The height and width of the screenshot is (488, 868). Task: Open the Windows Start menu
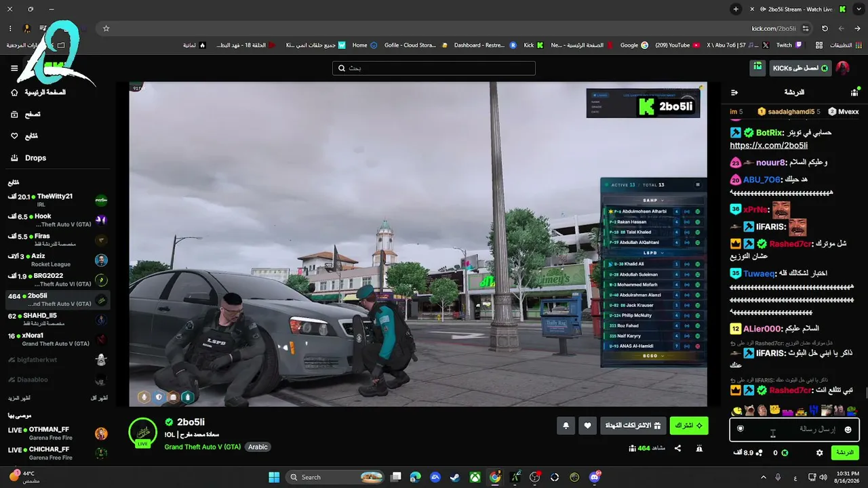point(274,477)
